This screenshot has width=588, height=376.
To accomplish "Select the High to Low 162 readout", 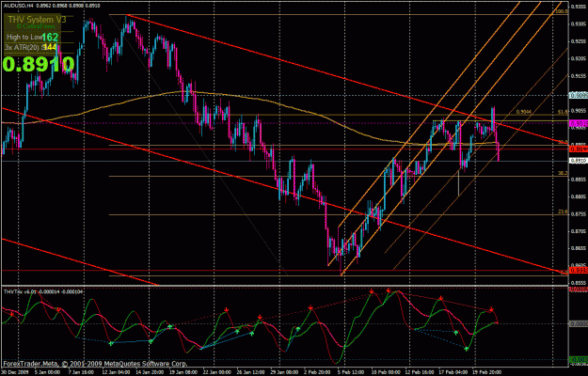I will 32,37.
